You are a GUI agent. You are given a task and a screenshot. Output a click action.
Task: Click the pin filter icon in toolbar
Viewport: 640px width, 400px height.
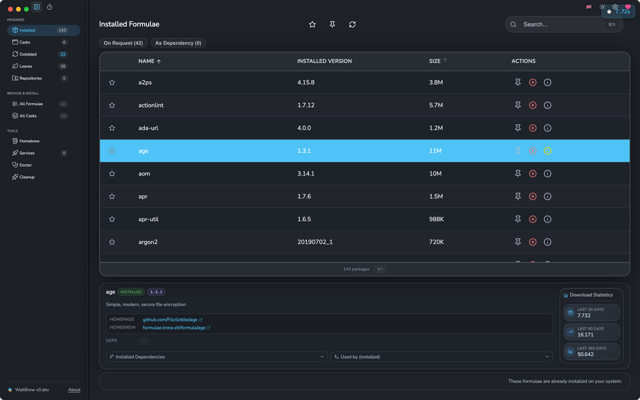(332, 24)
